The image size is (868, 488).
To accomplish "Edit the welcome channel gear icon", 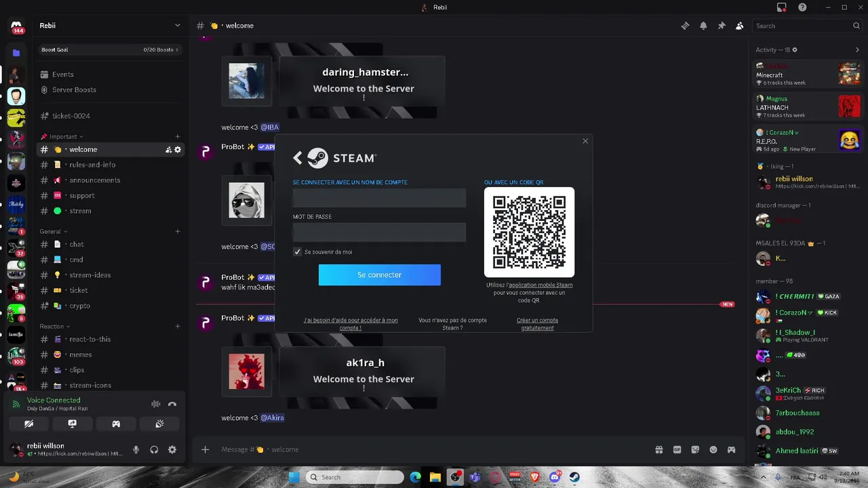I will click(178, 149).
